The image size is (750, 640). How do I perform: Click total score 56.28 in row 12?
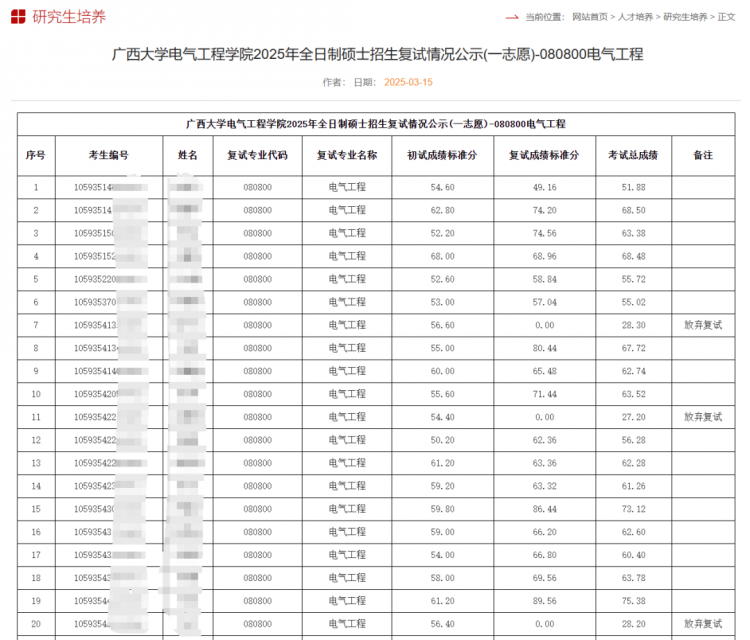click(x=633, y=440)
